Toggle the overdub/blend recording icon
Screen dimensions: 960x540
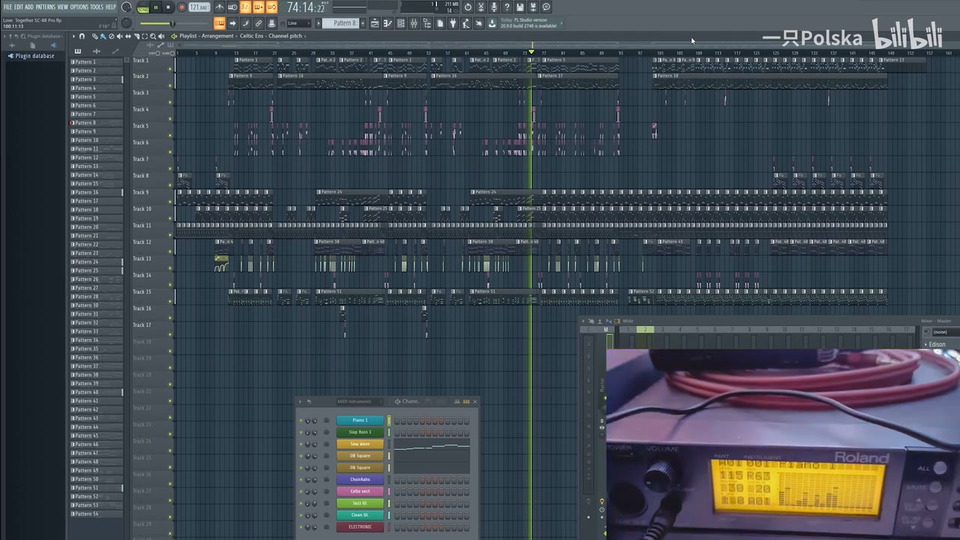coord(258,7)
